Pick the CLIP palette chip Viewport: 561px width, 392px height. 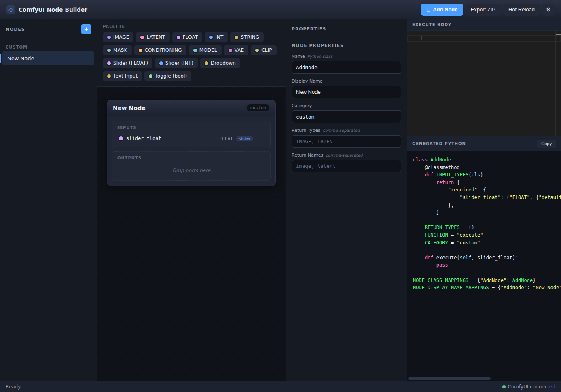(x=264, y=50)
